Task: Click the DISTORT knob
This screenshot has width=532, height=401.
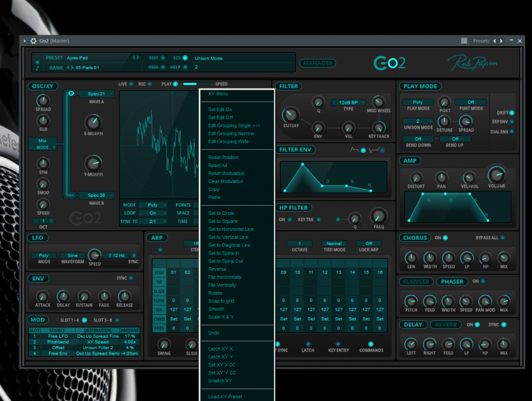Action: 416,178
